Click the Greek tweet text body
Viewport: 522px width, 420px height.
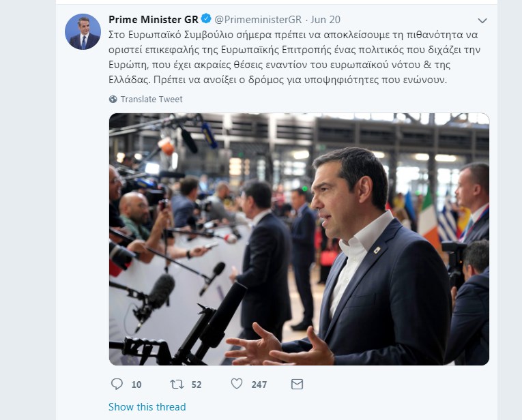tap(294, 57)
